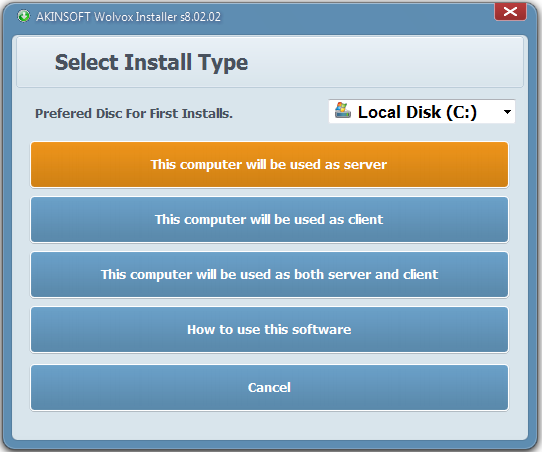
Task: Click the "Local Disk" text in the selector
Action: pos(399,112)
